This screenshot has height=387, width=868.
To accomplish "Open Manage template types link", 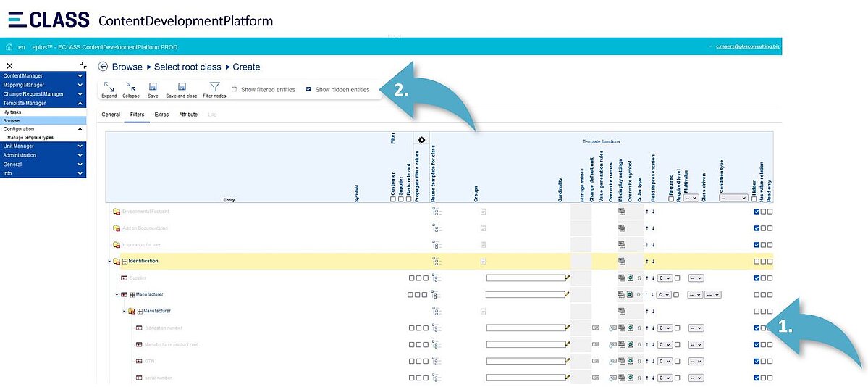I will point(30,137).
